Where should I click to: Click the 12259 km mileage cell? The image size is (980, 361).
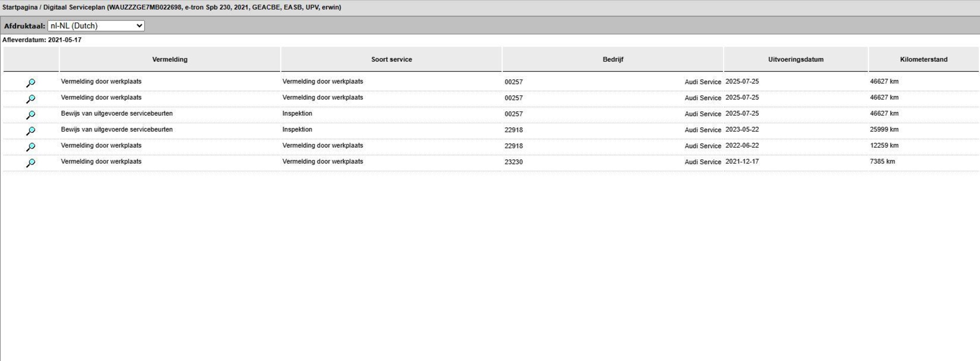[x=884, y=146]
